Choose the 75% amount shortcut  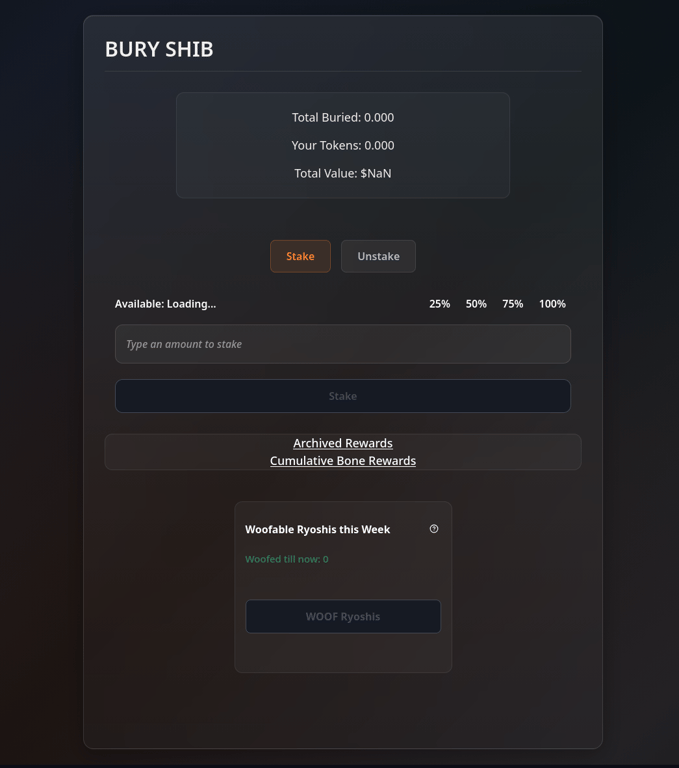[x=512, y=304]
